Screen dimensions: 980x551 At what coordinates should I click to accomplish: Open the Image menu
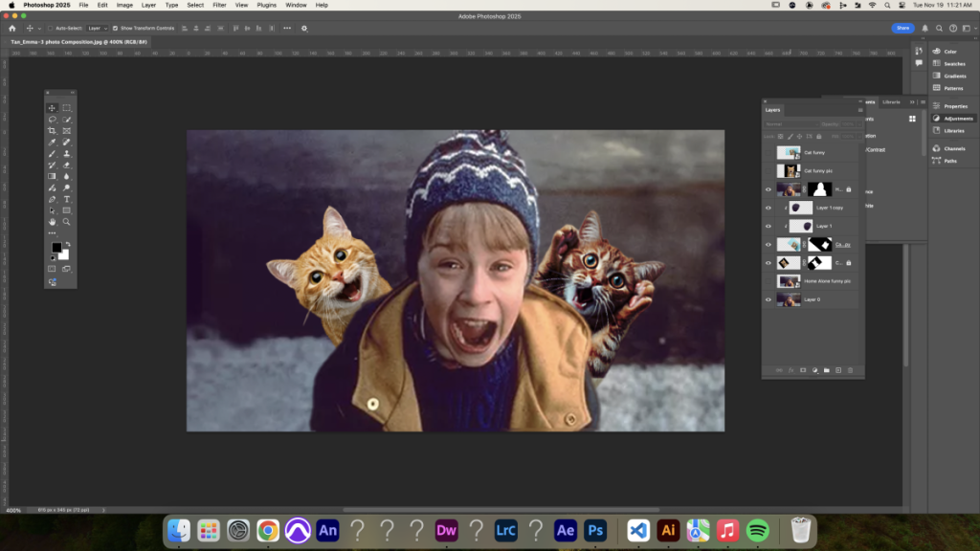[124, 5]
